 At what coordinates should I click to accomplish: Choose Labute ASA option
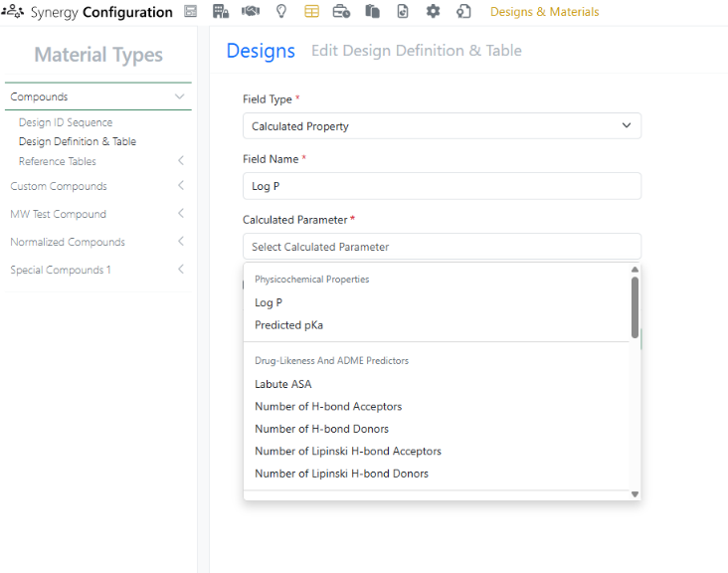283,384
